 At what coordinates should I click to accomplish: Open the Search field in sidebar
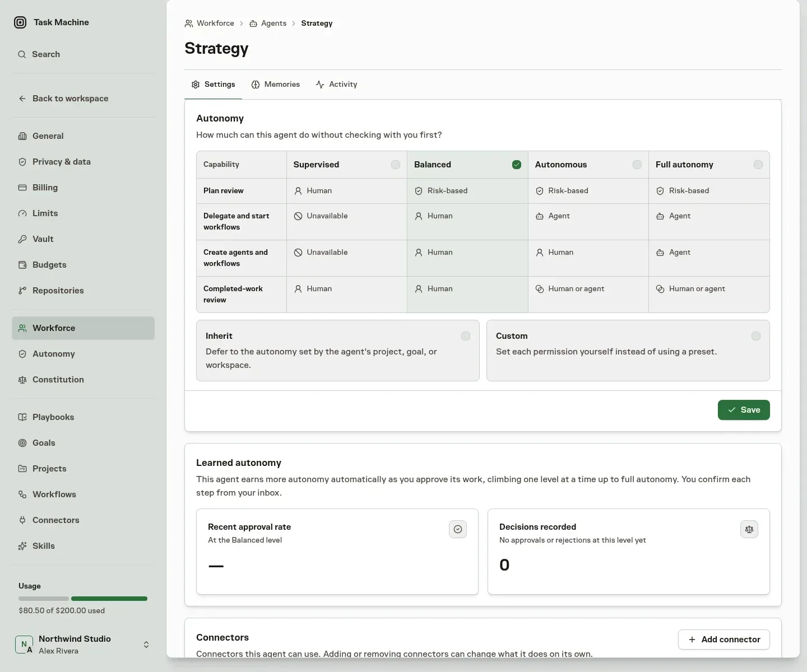coord(83,54)
